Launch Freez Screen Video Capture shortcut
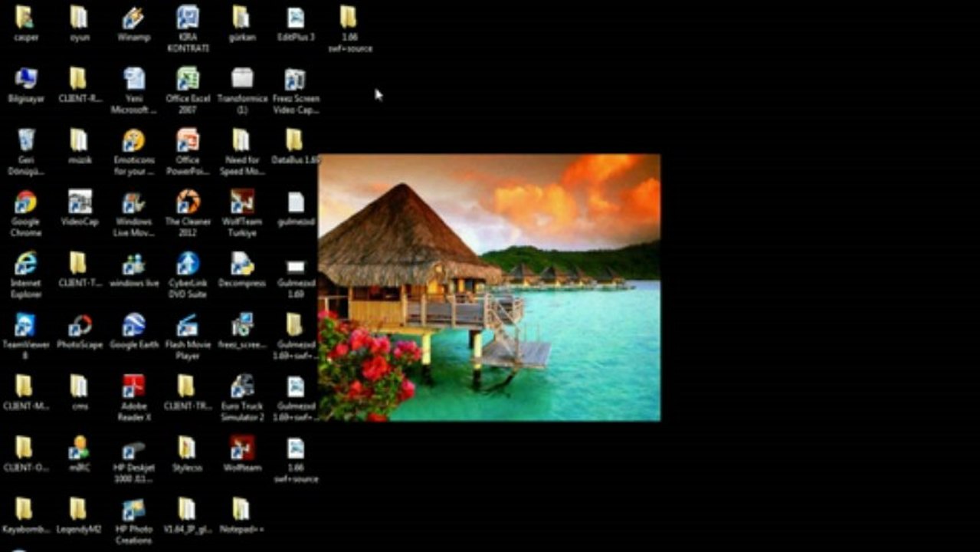Image resolution: width=980 pixels, height=552 pixels. click(x=295, y=78)
